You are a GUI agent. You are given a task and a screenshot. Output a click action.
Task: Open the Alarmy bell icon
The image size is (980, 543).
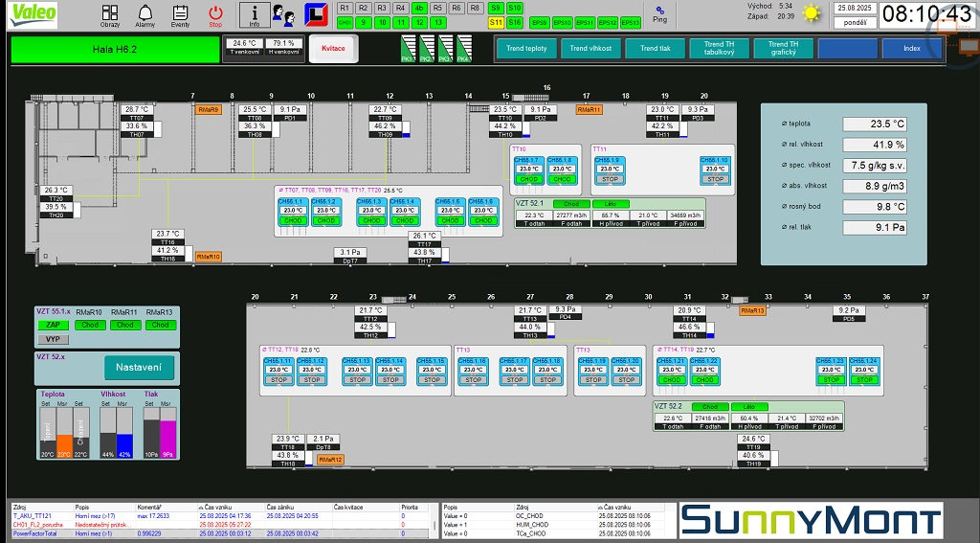click(145, 14)
